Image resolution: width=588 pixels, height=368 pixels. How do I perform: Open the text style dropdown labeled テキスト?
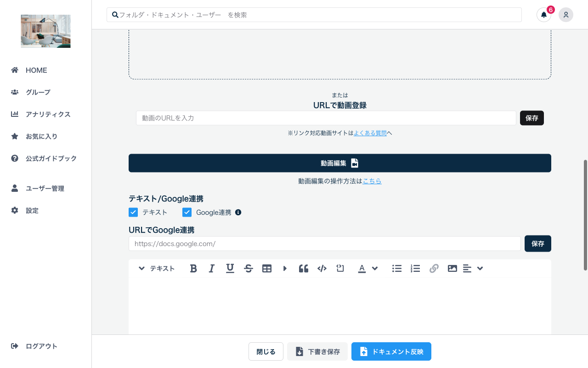tap(156, 268)
